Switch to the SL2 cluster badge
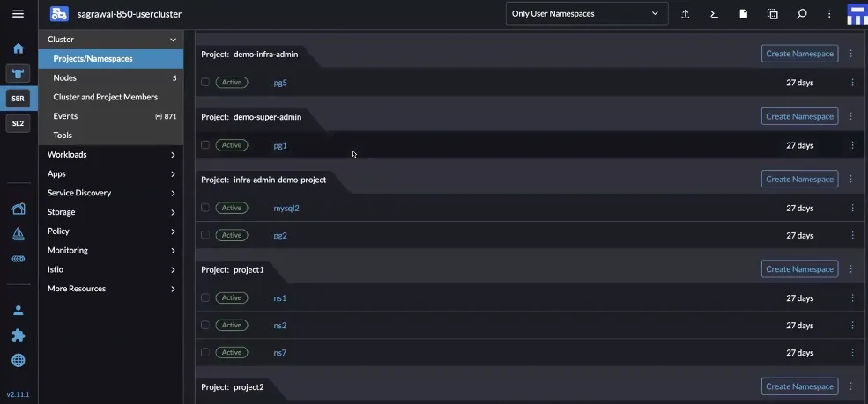Image resolution: width=868 pixels, height=404 pixels. tap(19, 123)
